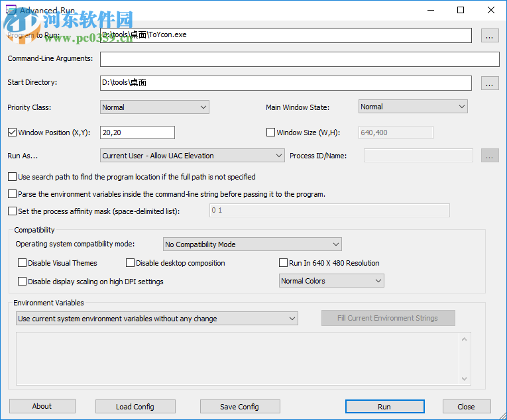Click the Program to Run path field
The image size is (507, 420).
(286, 35)
